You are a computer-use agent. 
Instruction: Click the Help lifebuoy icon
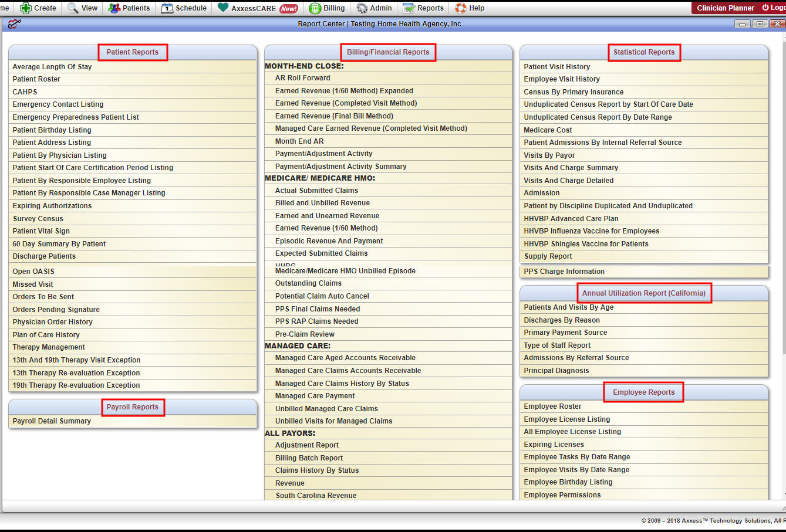(x=461, y=8)
